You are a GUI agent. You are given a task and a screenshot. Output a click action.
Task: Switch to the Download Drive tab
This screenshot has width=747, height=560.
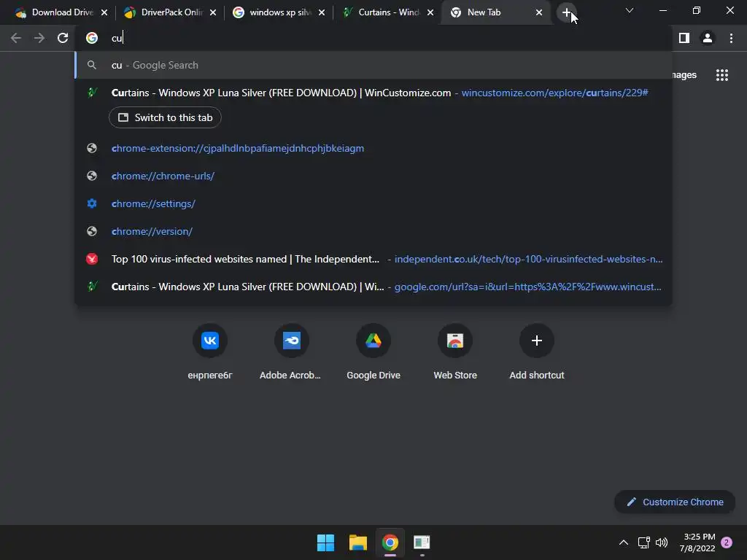[61, 13]
